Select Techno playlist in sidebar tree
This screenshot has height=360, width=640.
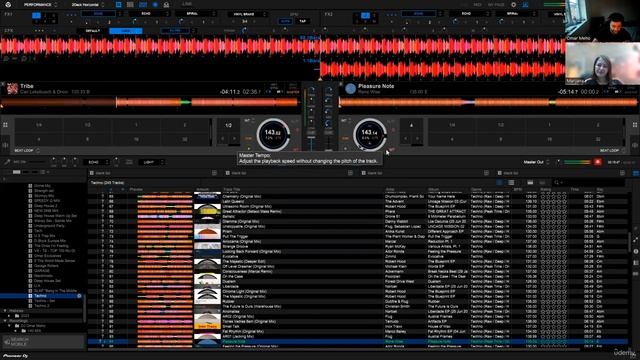pos(41,296)
